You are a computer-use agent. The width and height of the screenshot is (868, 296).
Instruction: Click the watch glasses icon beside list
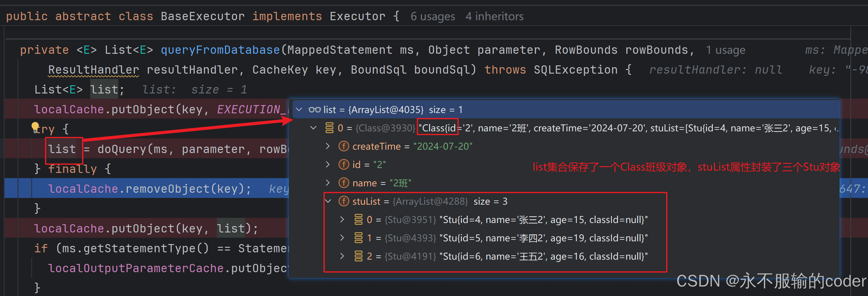coord(315,110)
